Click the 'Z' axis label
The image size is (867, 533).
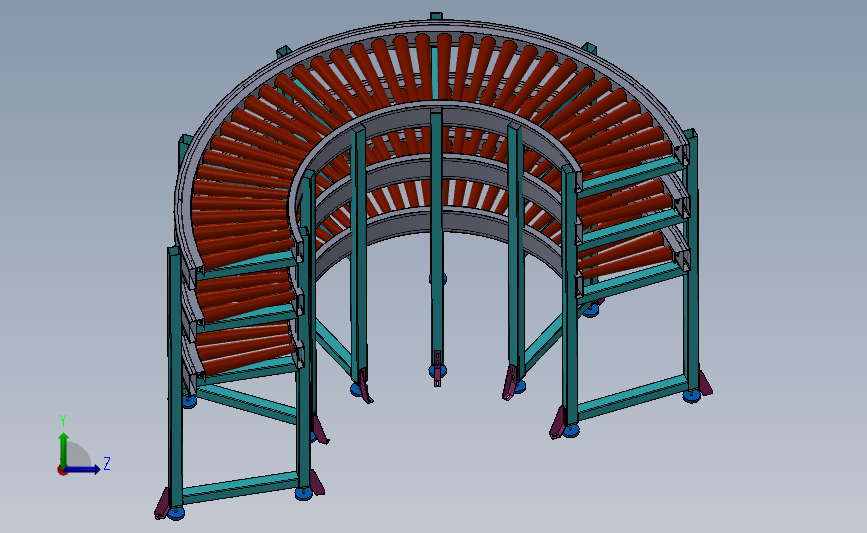tap(107, 463)
